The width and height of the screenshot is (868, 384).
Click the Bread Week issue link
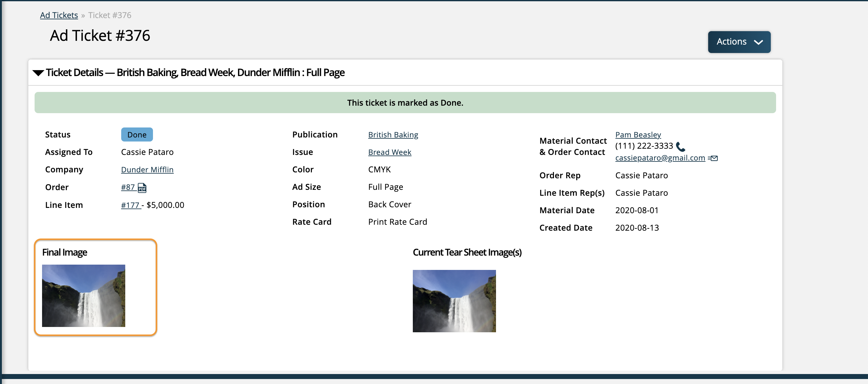pos(389,152)
